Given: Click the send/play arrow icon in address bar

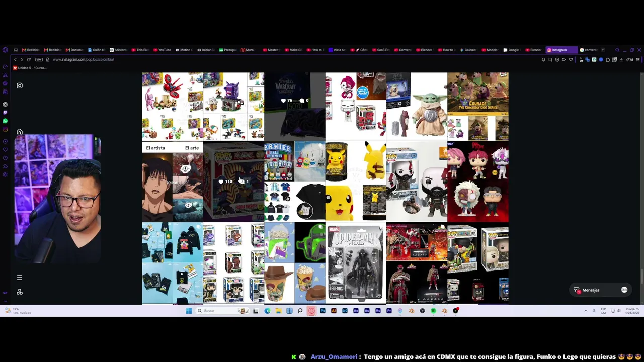Looking at the screenshot, I should [x=563, y=59].
